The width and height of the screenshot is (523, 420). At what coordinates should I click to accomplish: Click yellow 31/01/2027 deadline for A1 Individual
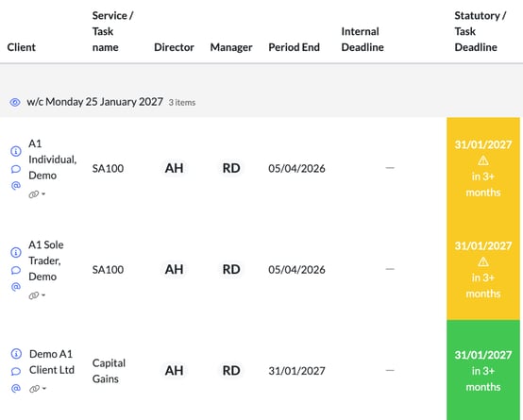(483, 144)
